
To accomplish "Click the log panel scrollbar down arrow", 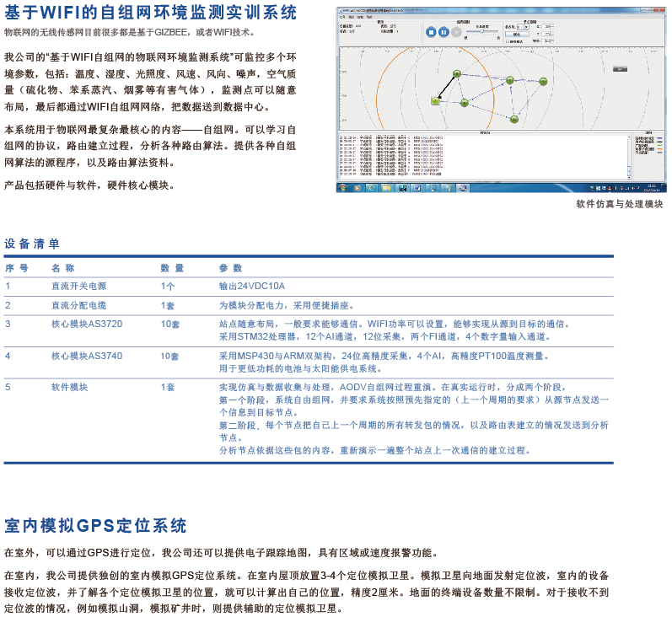I will point(629,177).
